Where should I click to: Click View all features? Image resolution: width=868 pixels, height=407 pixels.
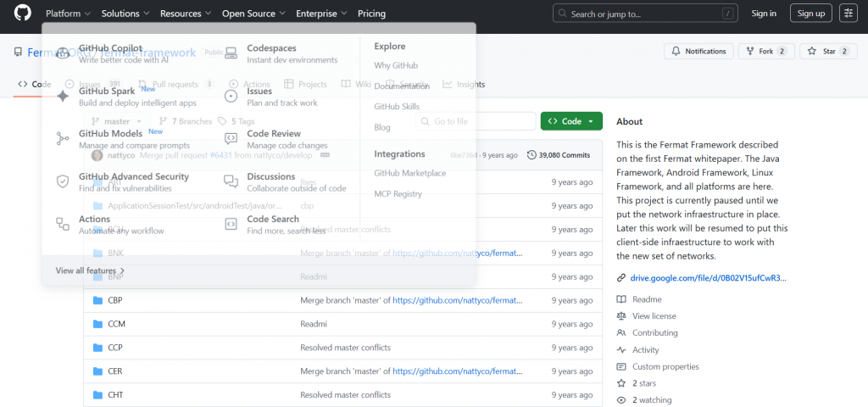[x=90, y=270]
